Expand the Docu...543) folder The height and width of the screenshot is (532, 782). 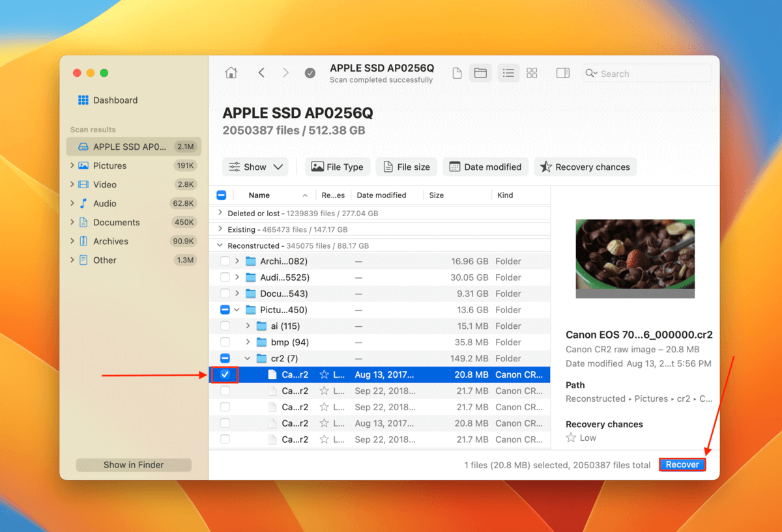[237, 294]
